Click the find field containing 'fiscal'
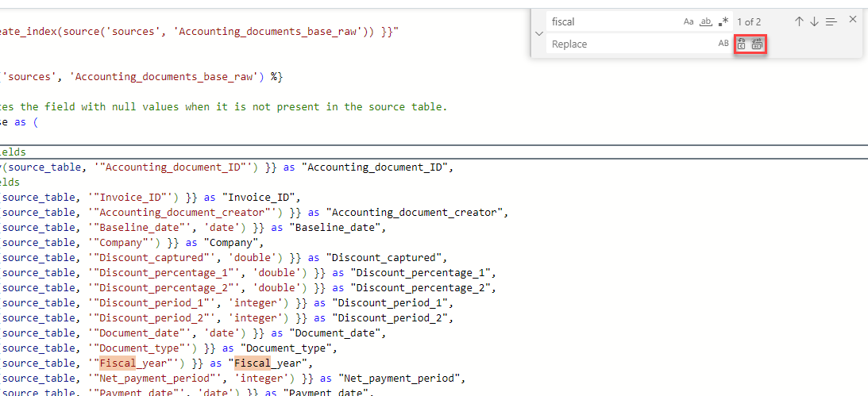 click(611, 21)
